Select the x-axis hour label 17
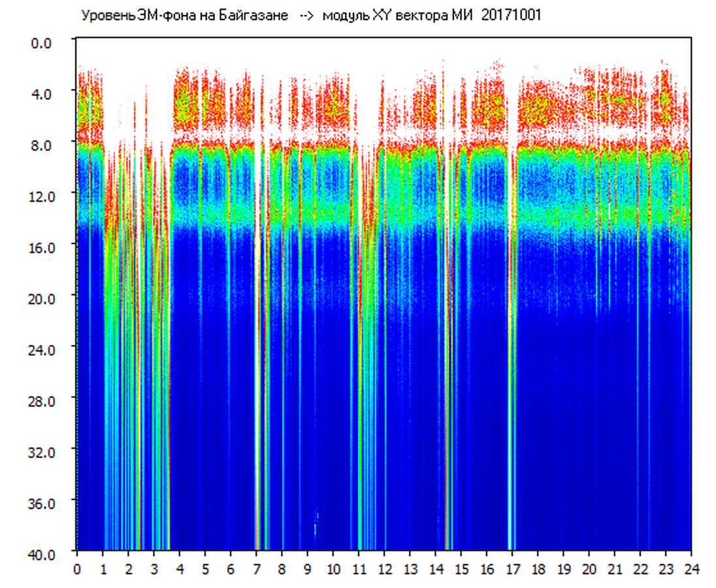716x588 pixels. point(512,568)
